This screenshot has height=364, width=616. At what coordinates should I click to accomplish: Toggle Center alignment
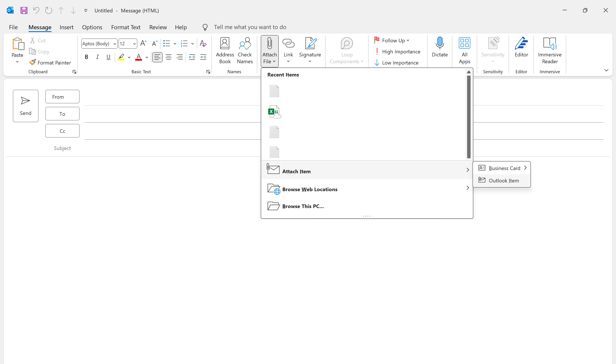coord(168,57)
